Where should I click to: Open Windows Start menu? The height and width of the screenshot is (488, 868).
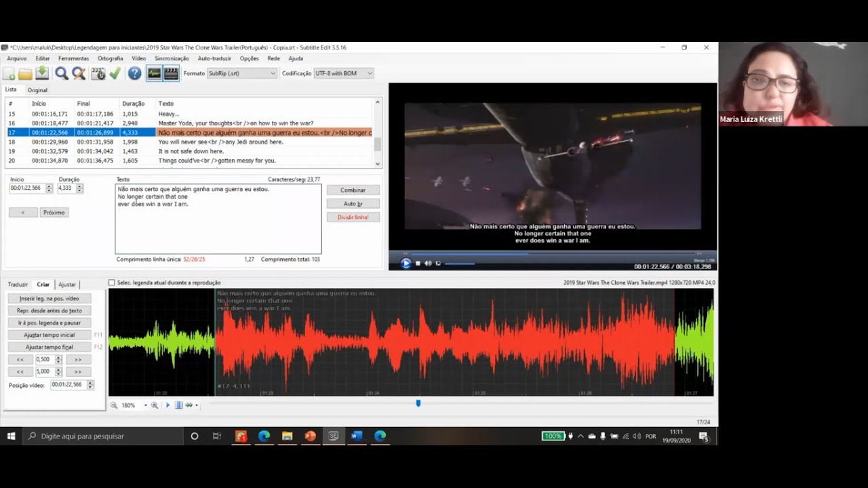click(11, 436)
